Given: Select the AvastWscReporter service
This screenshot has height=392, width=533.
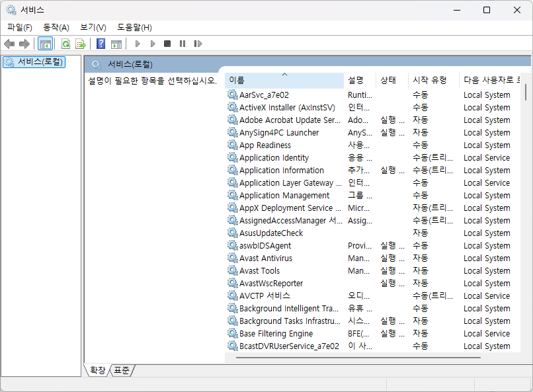Looking at the screenshot, I should tap(372, 284).
